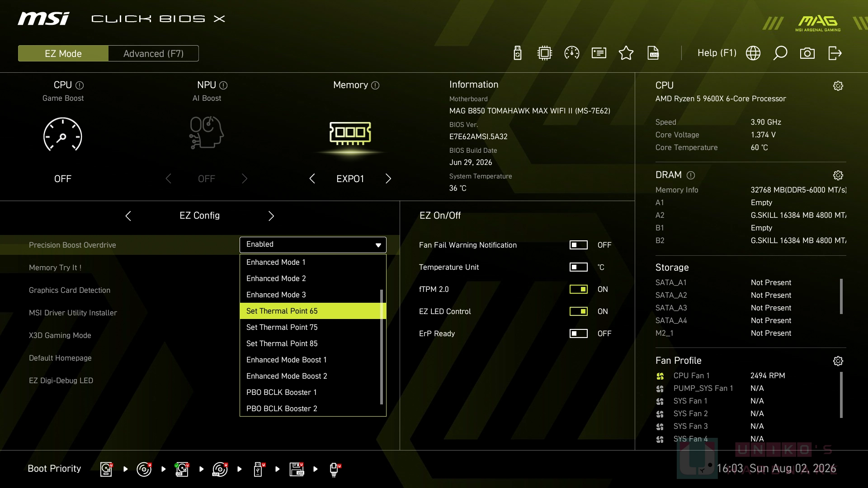Toggle the fTPM 2.0 switch
The height and width of the screenshot is (488, 868).
tap(579, 289)
